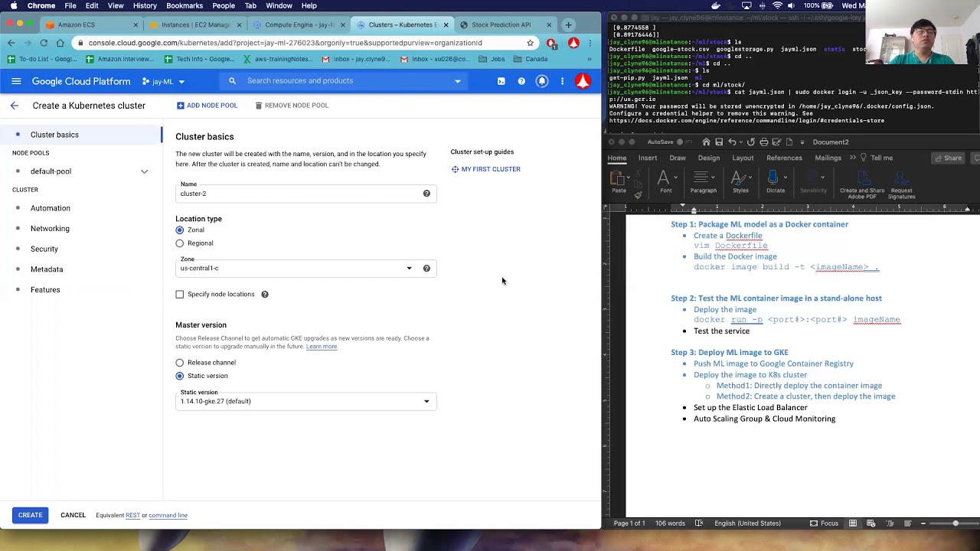Click help icon beside the Name field
The image size is (980, 551).
(426, 194)
